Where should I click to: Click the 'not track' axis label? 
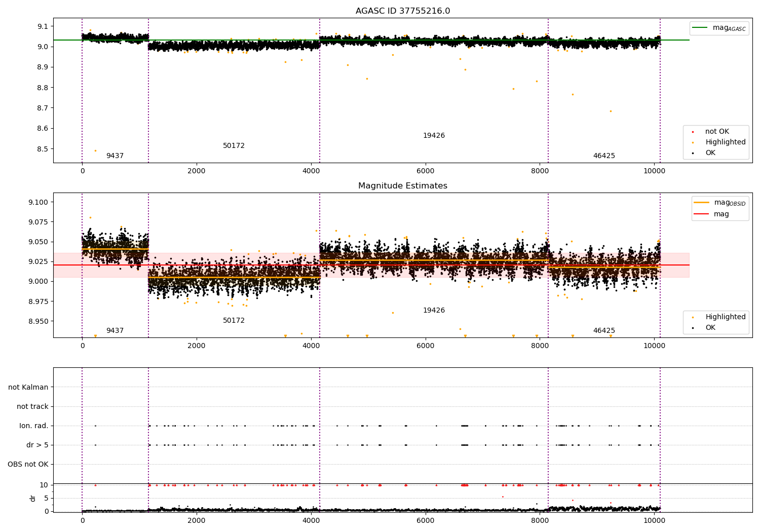click(x=32, y=407)
